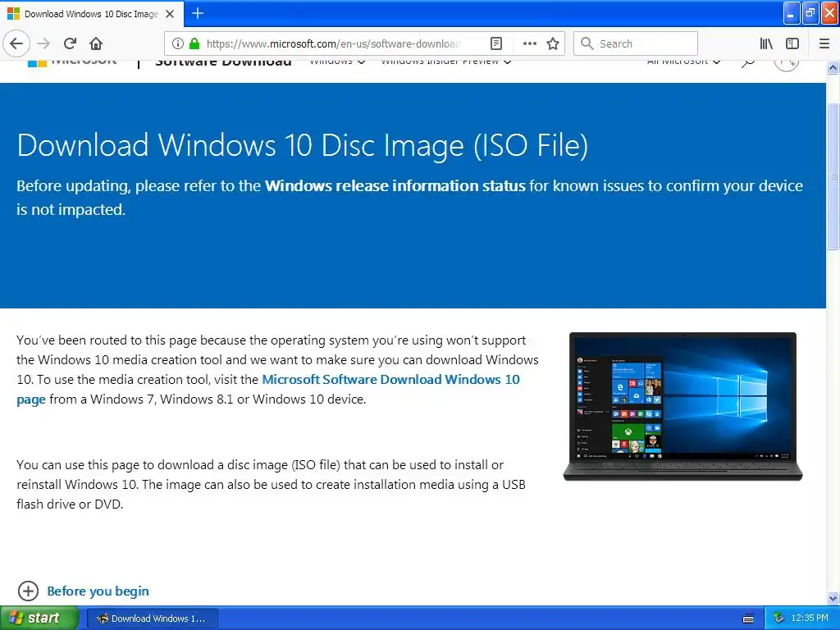Toggle reader view icon in address bar
This screenshot has width=840, height=630.
[x=496, y=43]
